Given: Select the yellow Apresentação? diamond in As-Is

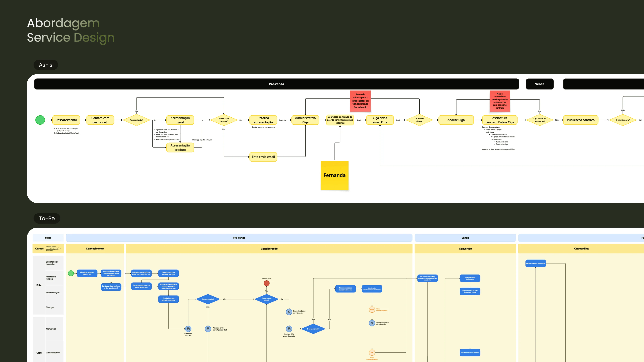Looking at the screenshot, I should [x=137, y=120].
